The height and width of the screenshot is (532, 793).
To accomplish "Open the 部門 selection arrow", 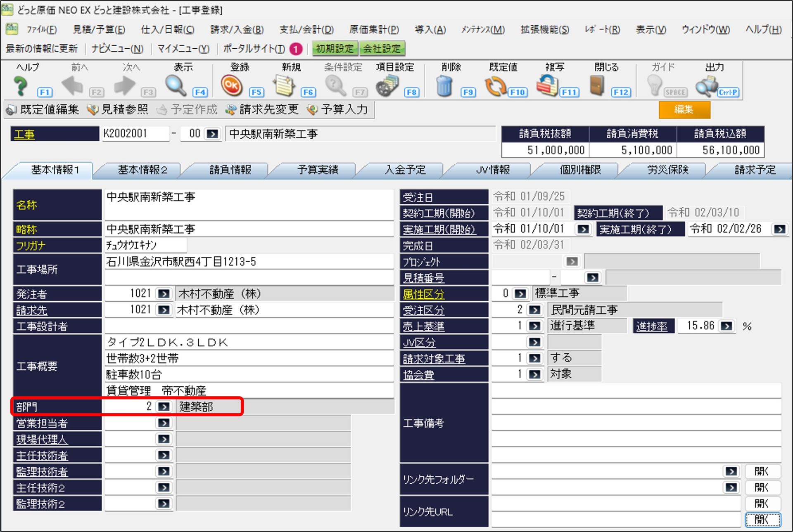I will pyautogui.click(x=164, y=407).
